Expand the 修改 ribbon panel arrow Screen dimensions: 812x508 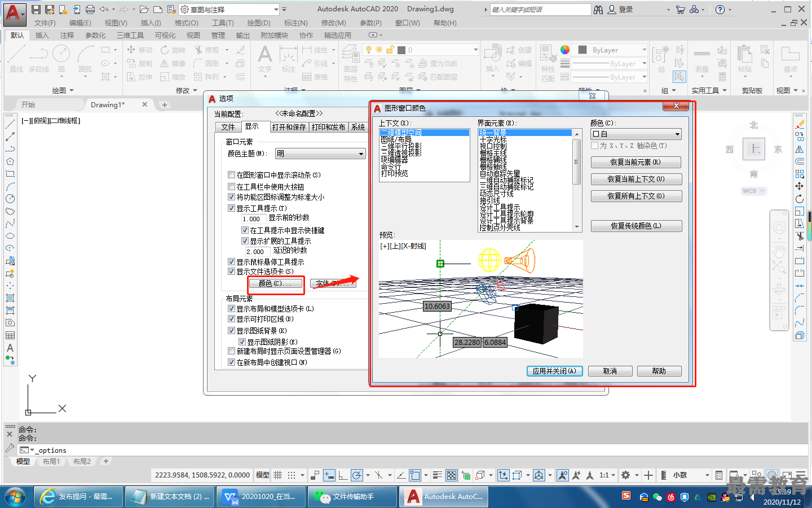pos(195,90)
